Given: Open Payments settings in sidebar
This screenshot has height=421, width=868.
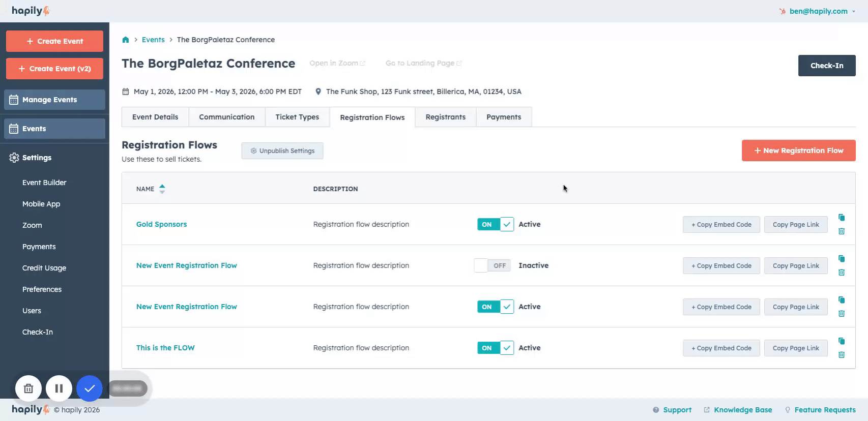Looking at the screenshot, I should click(39, 247).
